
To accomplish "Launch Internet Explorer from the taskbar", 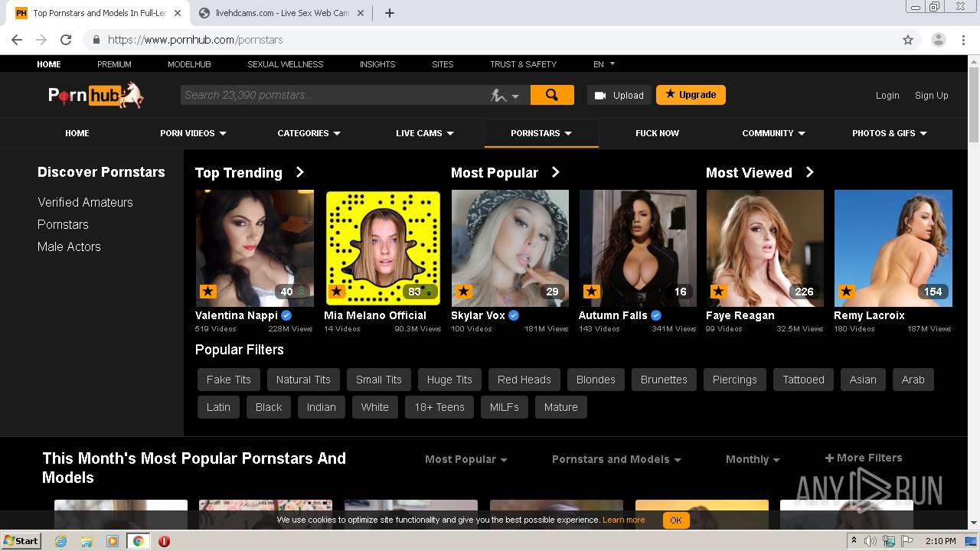I will [x=60, y=541].
